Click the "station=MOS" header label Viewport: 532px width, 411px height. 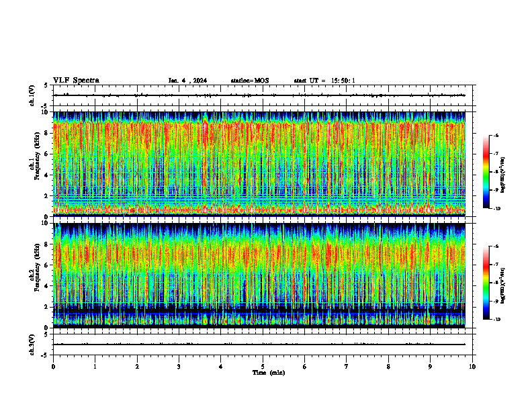coord(250,81)
